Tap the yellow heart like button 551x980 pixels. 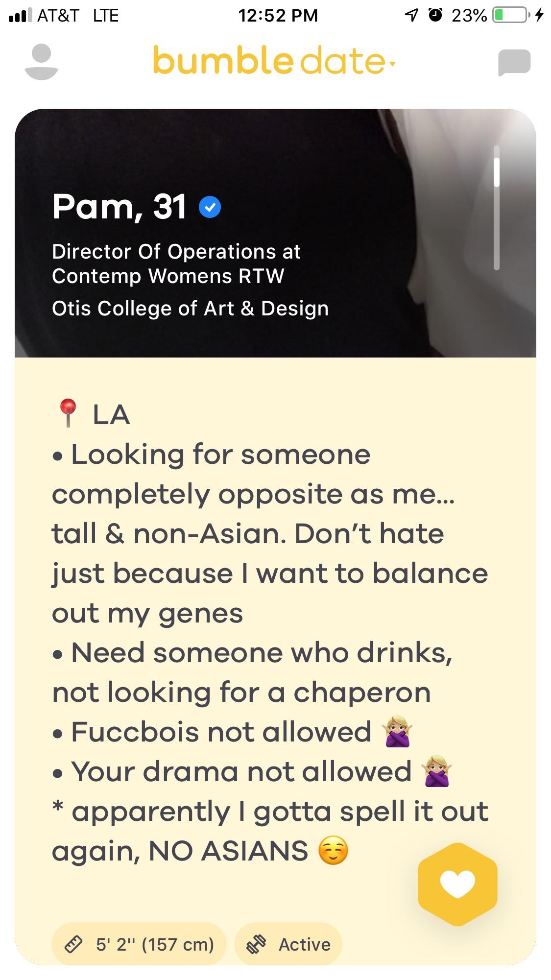(457, 884)
